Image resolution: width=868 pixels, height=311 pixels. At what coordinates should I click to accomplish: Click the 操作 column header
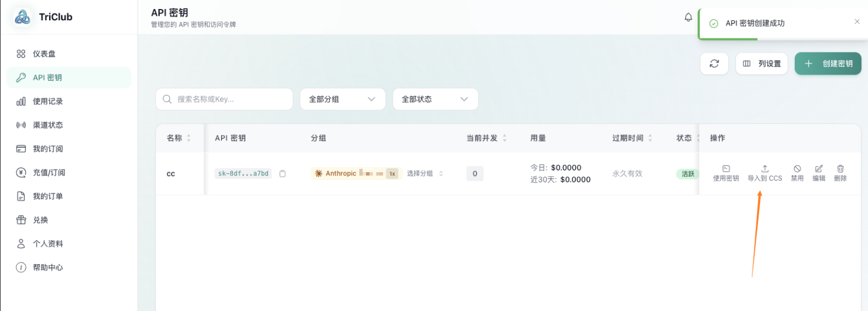click(717, 138)
